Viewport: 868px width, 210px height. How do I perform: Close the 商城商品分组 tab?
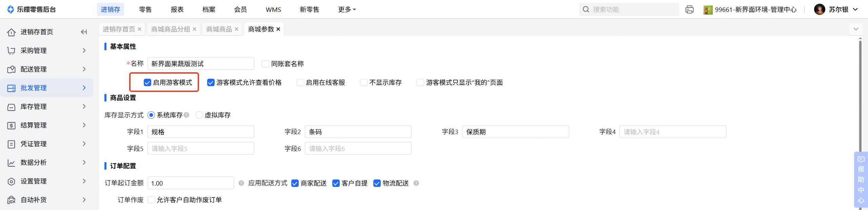[x=195, y=29]
